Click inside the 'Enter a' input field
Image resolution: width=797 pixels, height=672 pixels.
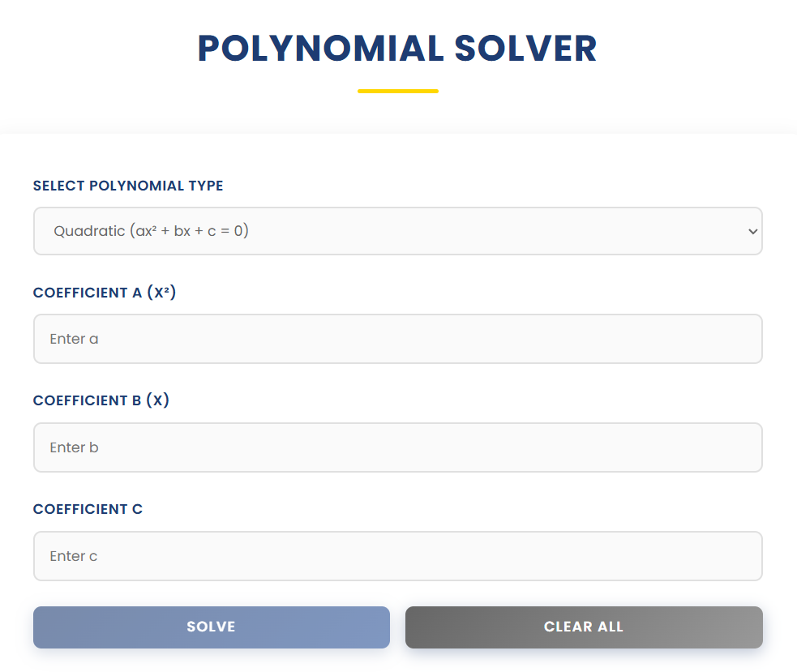tap(397, 338)
